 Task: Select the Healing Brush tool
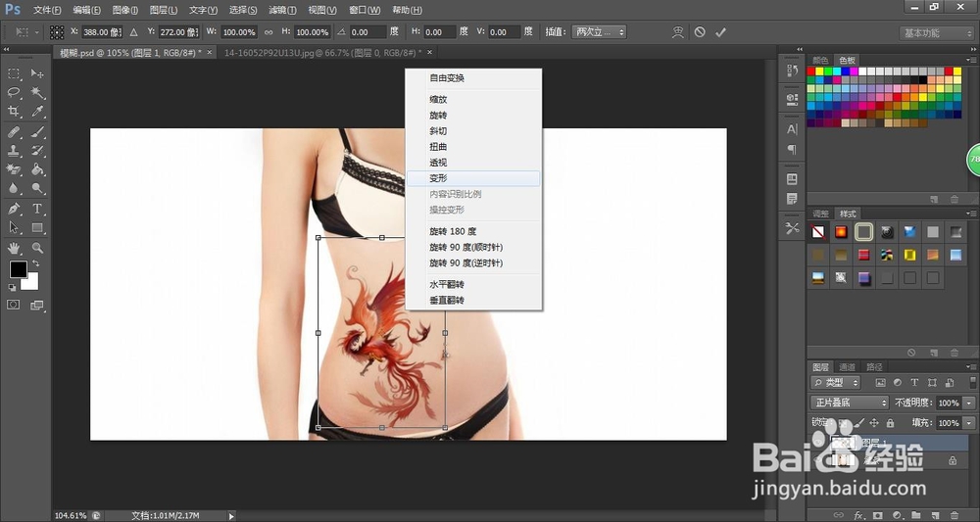pyautogui.click(x=14, y=132)
